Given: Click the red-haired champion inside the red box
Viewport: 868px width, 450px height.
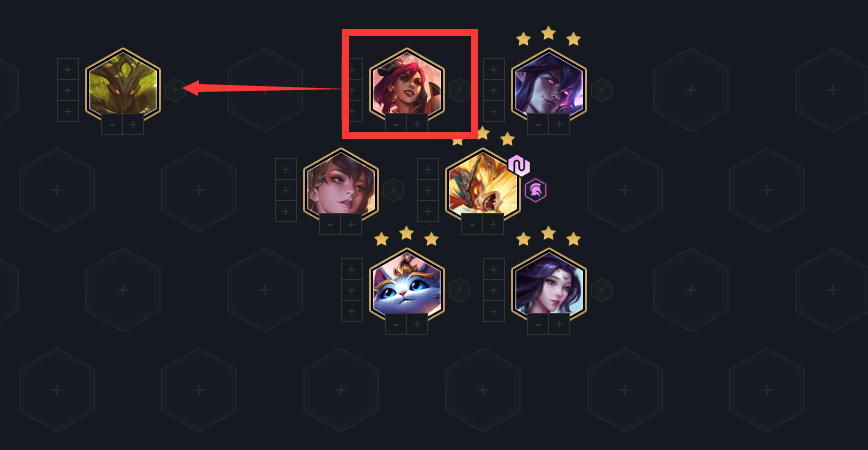Looking at the screenshot, I should click(x=407, y=86).
